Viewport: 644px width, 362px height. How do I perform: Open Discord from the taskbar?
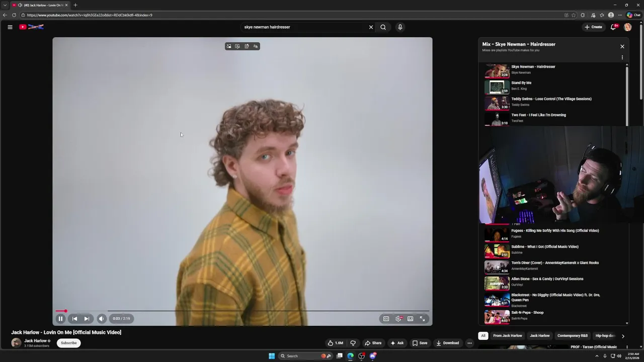(x=373, y=356)
